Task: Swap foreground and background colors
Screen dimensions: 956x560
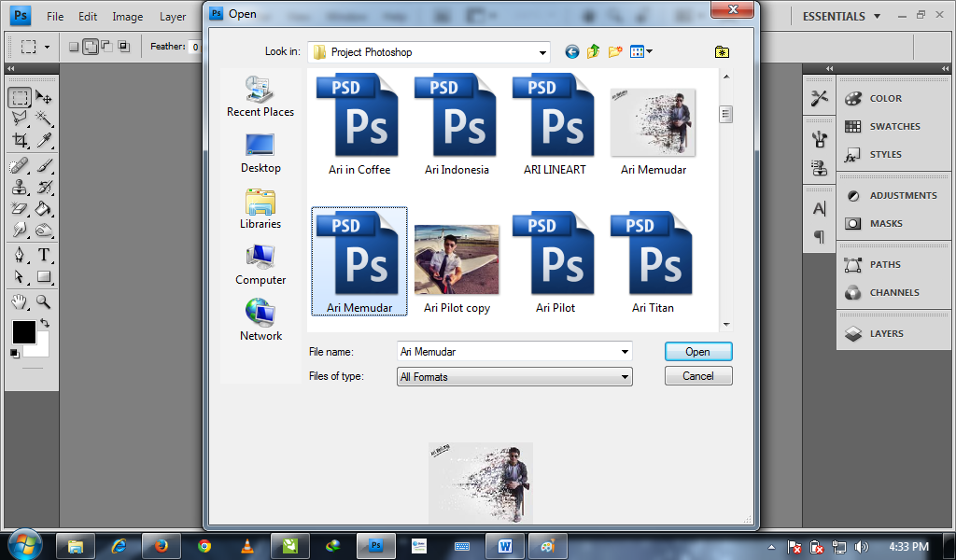Action: [45, 323]
